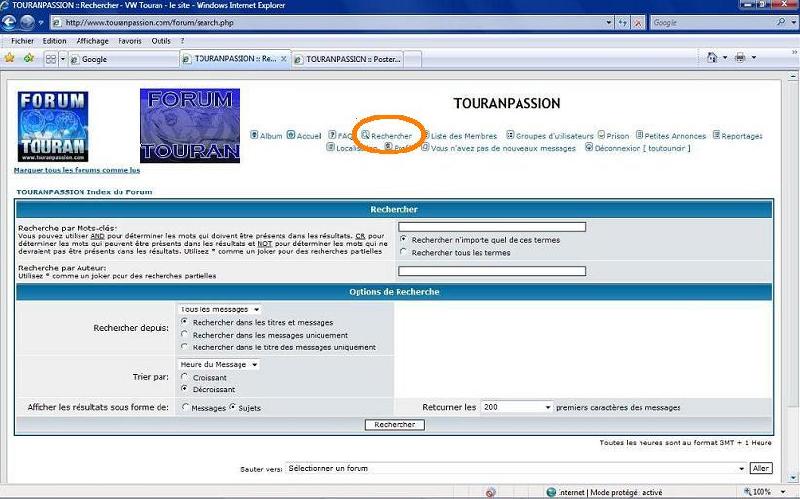Select Rechercher dans les titres et messages
This screenshot has height=499, width=800.
185,321
